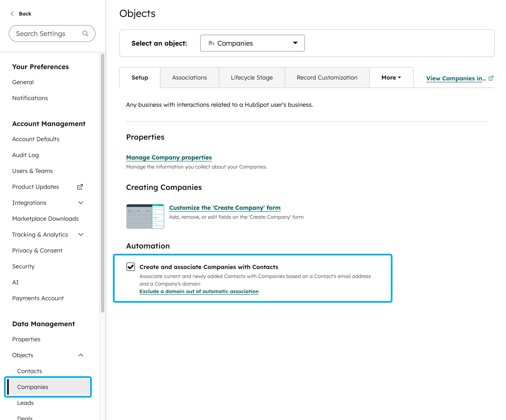
Task: Click Exclude a domain out of automatic association
Action: point(199,291)
